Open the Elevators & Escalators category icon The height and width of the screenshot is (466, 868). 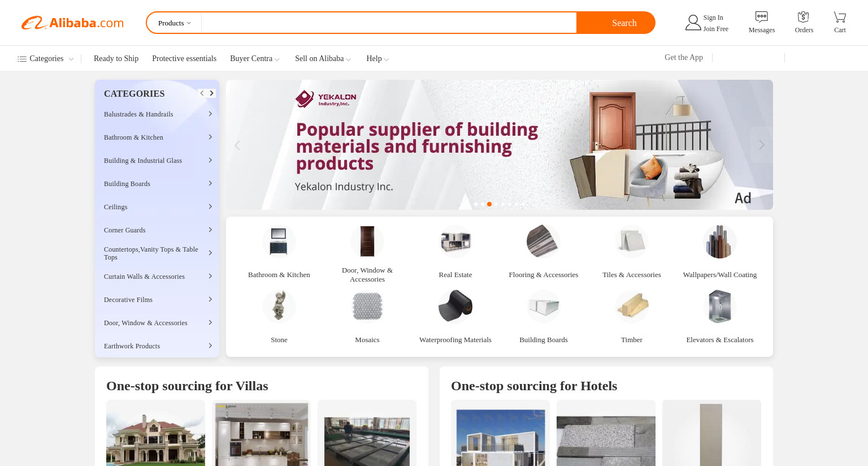click(x=719, y=307)
